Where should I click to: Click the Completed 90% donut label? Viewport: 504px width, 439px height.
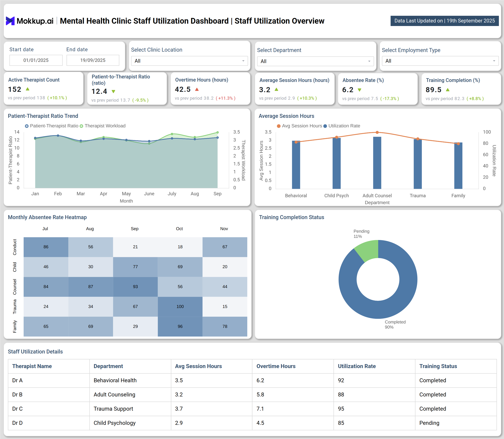395,325
